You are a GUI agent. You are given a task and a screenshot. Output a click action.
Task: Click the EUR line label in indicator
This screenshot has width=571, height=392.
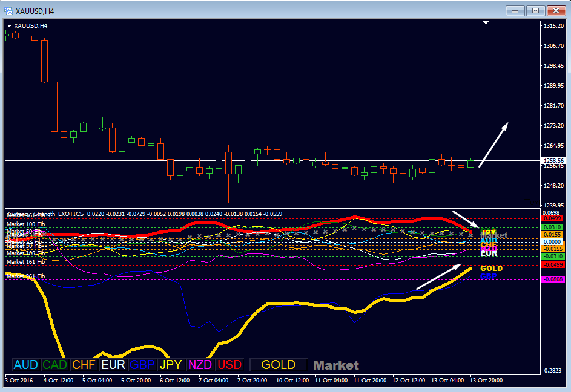coord(489,253)
